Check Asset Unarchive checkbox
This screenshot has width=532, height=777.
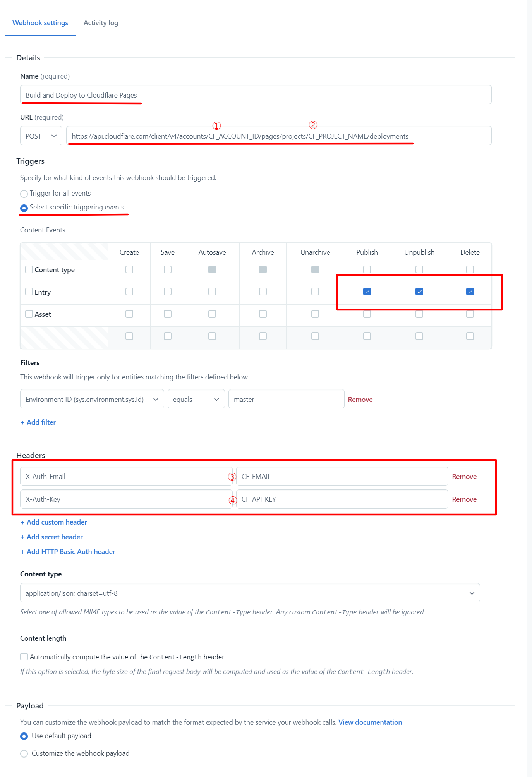click(x=315, y=314)
